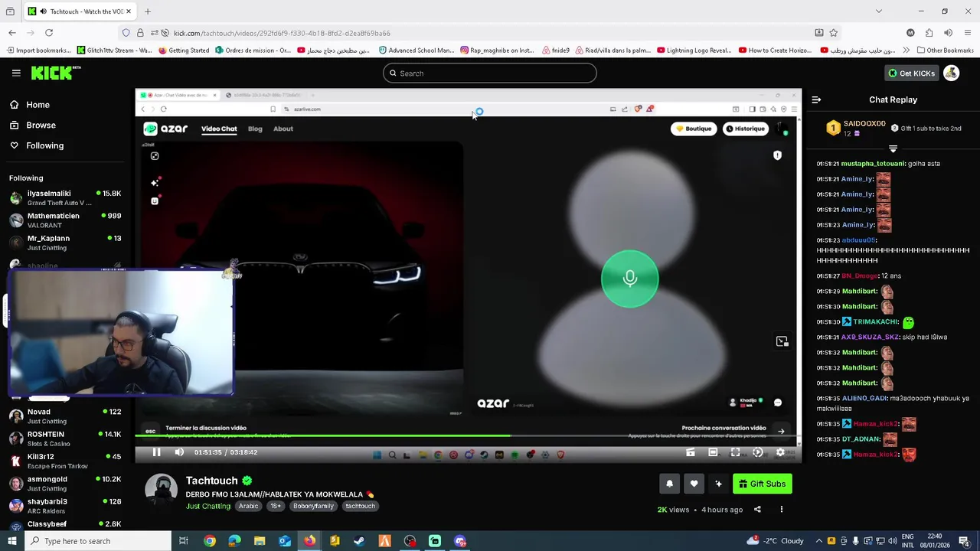Toggle the follow heart button
The image size is (980, 551).
click(694, 484)
